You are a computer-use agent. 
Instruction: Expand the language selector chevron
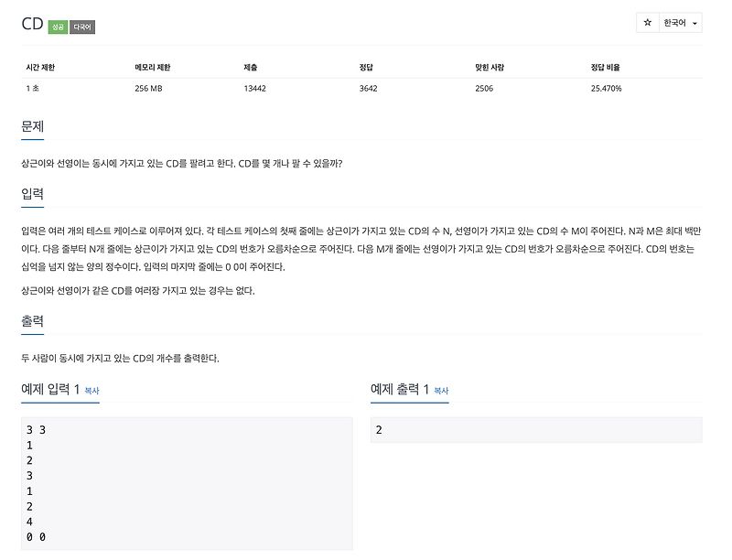click(x=694, y=21)
